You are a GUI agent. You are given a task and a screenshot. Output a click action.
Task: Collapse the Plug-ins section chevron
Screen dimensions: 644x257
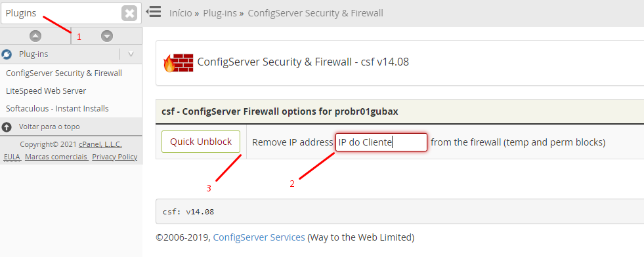pyautogui.click(x=131, y=54)
